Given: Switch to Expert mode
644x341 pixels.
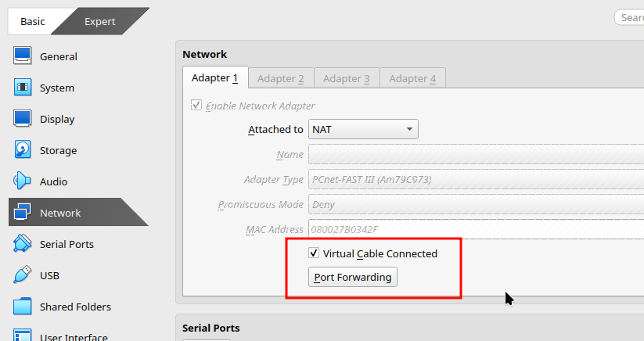Looking at the screenshot, I should tap(100, 21).
